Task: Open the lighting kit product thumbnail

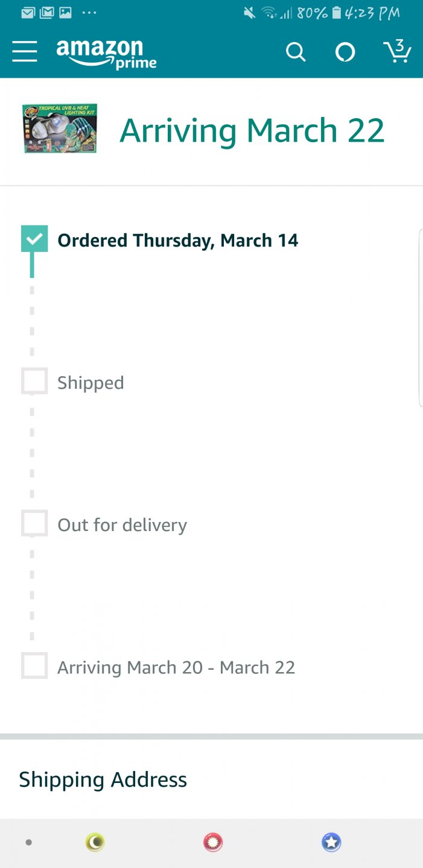Action: click(60, 128)
